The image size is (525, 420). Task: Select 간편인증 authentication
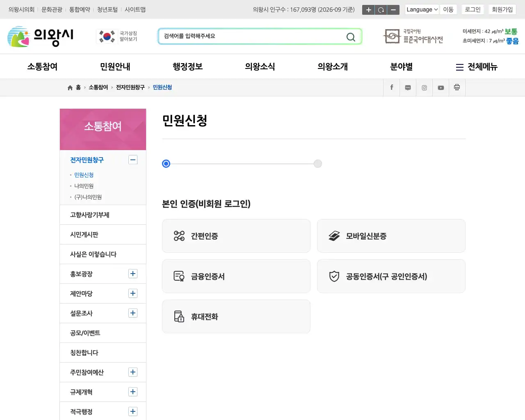pyautogui.click(x=236, y=236)
